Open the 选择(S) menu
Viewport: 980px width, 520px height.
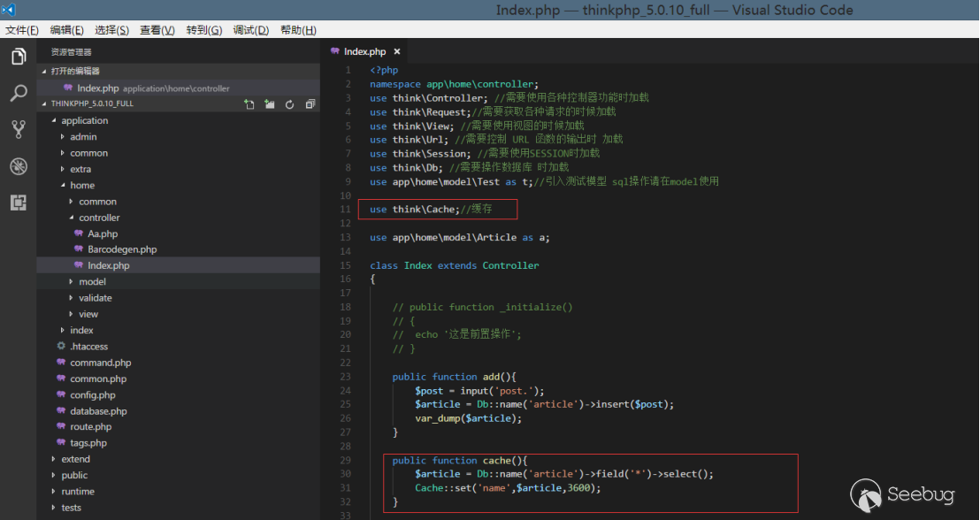(x=111, y=30)
